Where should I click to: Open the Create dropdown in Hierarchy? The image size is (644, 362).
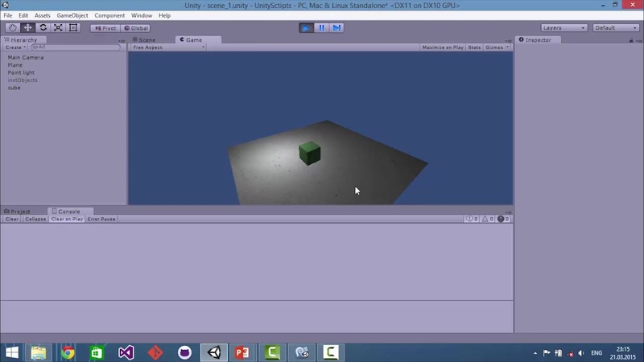coord(15,47)
